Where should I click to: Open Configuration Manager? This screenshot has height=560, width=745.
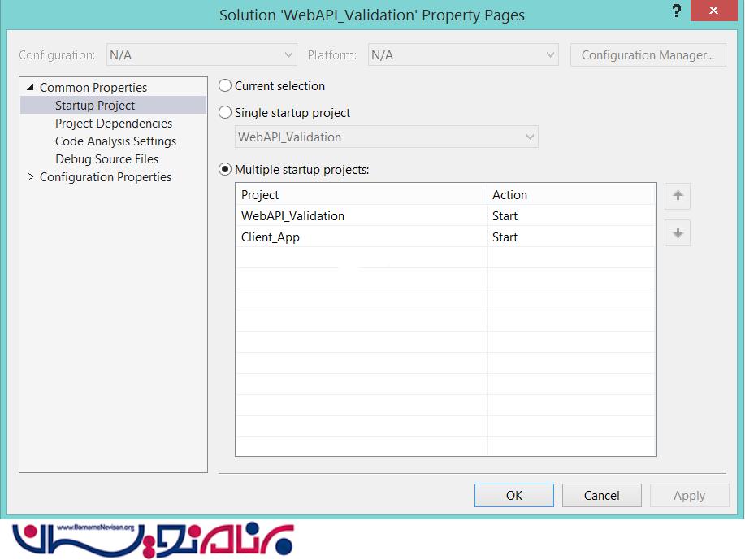(x=648, y=55)
